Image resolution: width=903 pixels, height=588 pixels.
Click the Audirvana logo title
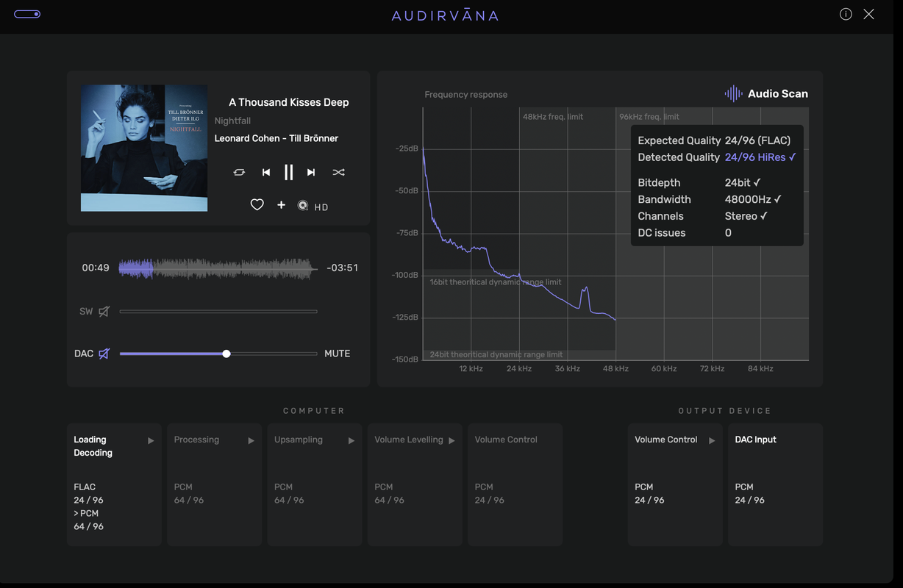pos(445,15)
